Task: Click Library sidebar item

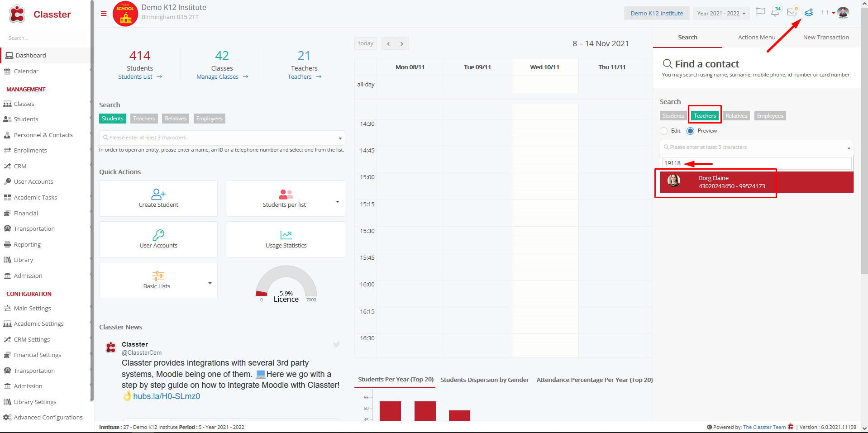Action: (x=23, y=260)
